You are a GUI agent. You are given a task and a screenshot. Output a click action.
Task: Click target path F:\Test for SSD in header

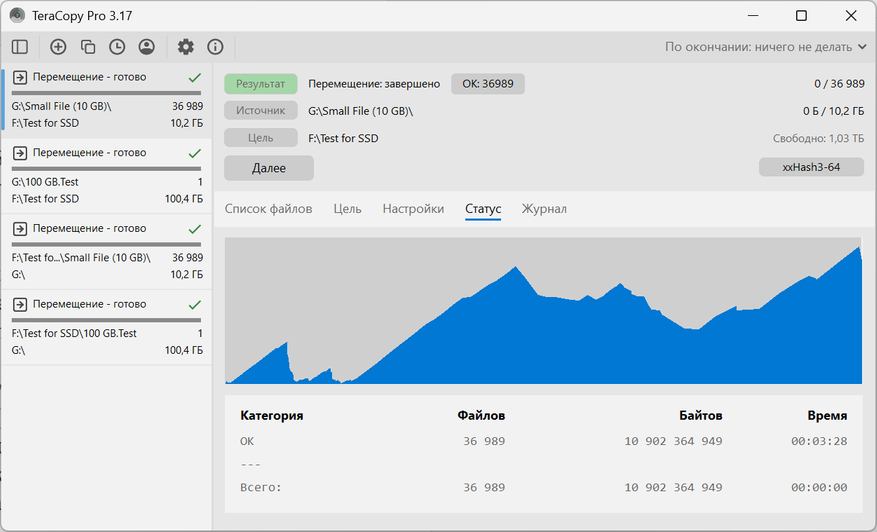pyautogui.click(x=343, y=138)
